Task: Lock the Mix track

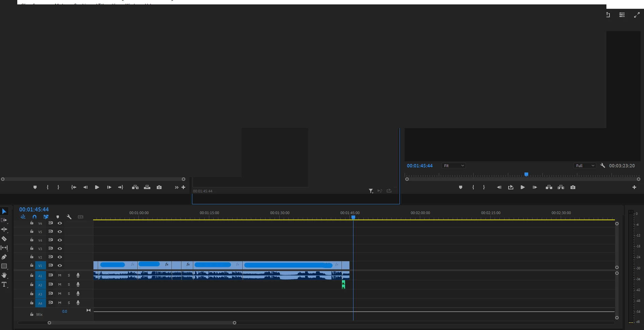Action: [31, 314]
